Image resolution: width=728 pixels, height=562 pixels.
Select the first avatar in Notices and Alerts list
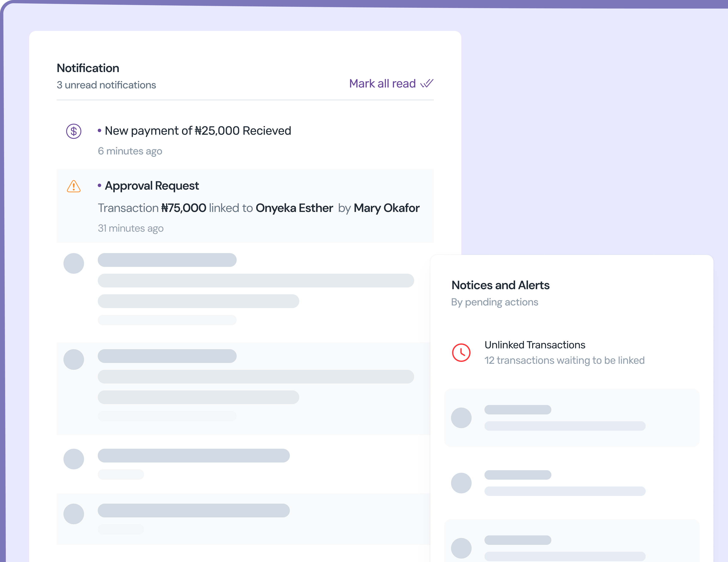click(x=461, y=418)
